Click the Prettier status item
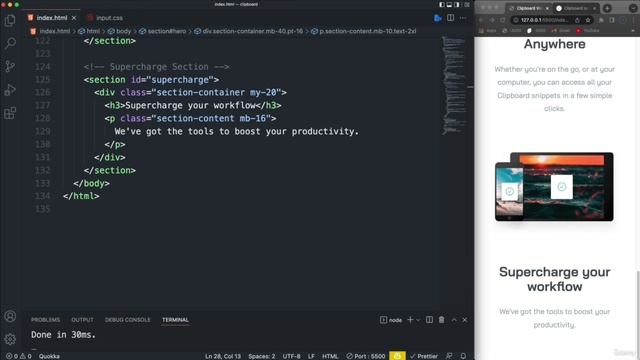 coord(424,356)
